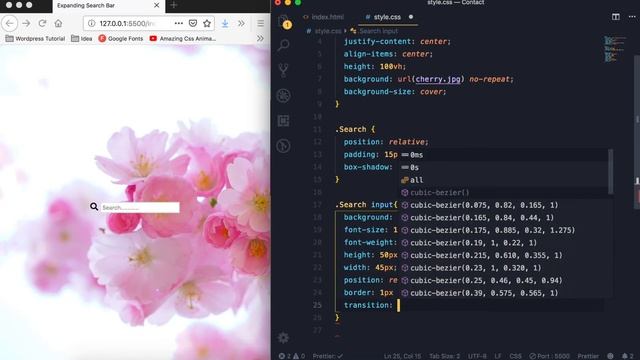The width and height of the screenshot is (640, 360).
Task: Choose cubic-bezier(0.165, 0.84, 0.44, 1)
Action: click(504, 218)
